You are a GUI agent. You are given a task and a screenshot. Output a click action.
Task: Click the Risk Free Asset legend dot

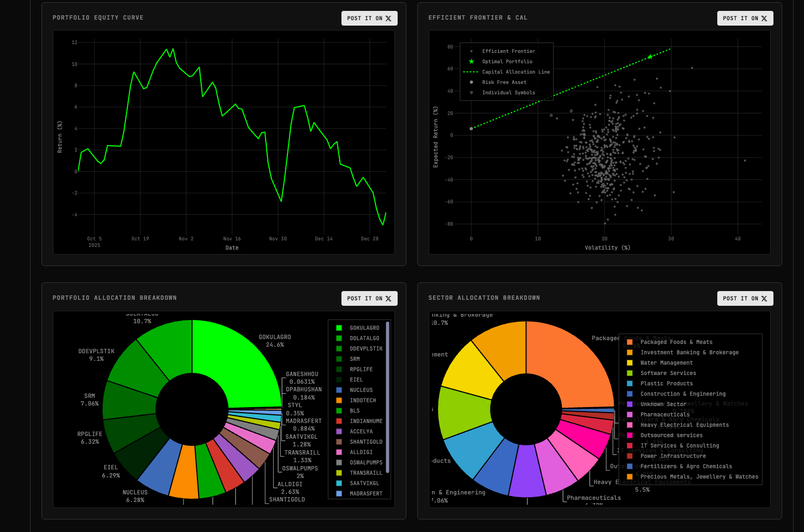point(471,82)
